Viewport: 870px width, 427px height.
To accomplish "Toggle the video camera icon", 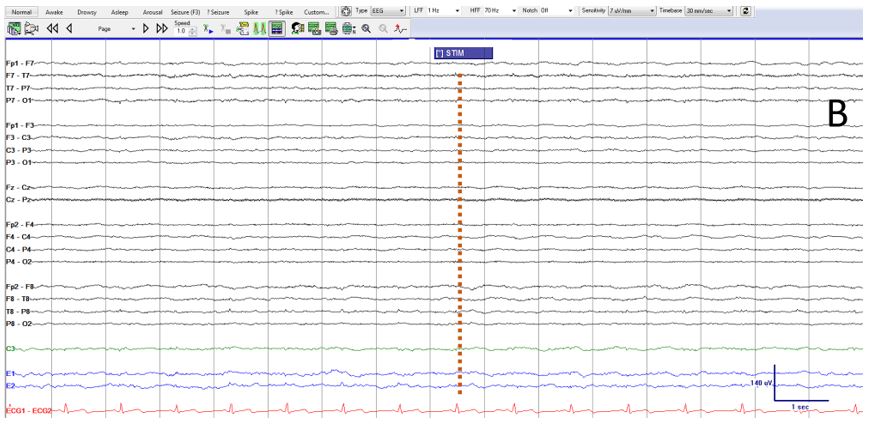I will click(x=32, y=28).
